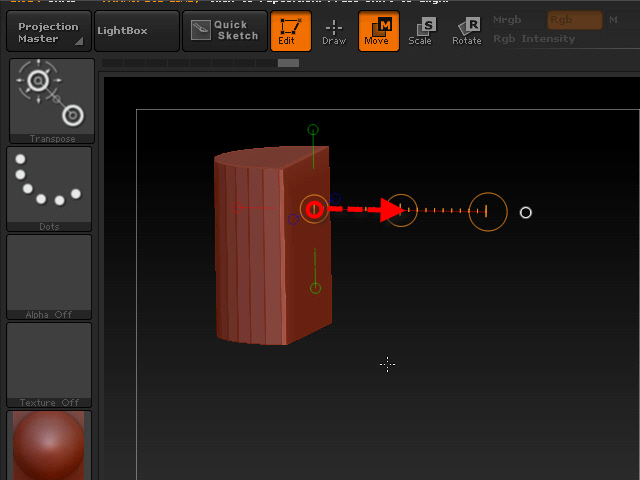
Task: Open Projection Master
Action: (49, 31)
